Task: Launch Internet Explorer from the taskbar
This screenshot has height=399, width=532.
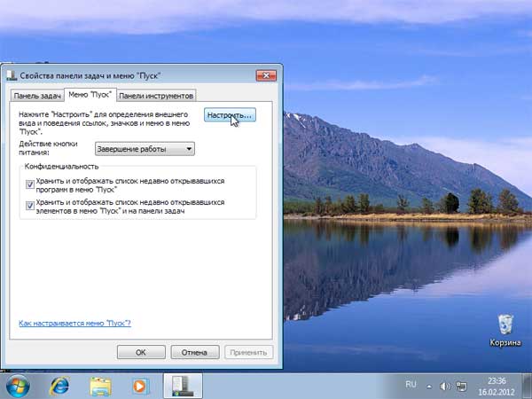Action: pyautogui.click(x=59, y=386)
